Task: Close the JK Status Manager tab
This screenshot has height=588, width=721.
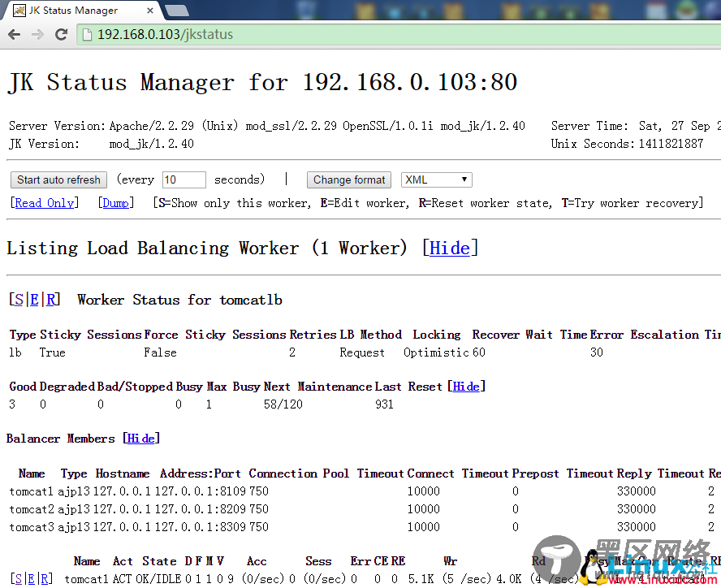Action: 150,10
